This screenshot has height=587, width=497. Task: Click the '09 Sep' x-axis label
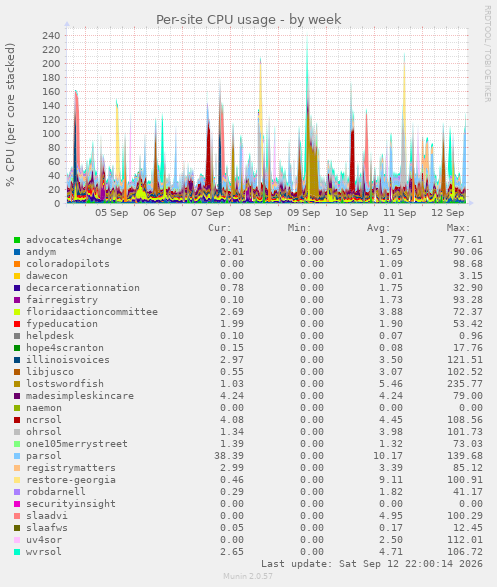304,213
